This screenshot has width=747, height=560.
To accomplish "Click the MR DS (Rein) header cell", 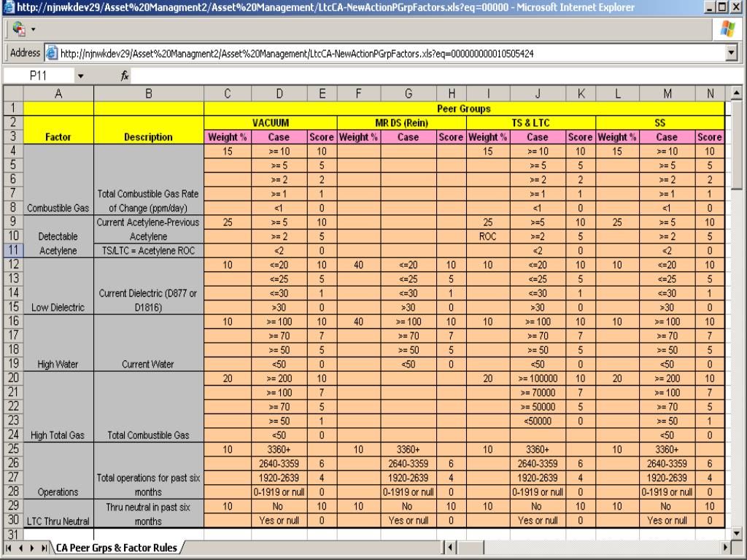I will pyautogui.click(x=402, y=122).
